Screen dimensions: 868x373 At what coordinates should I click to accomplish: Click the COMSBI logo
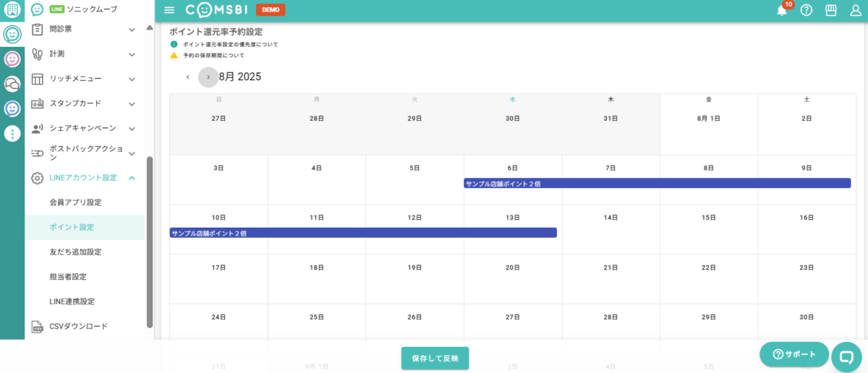pyautogui.click(x=216, y=10)
